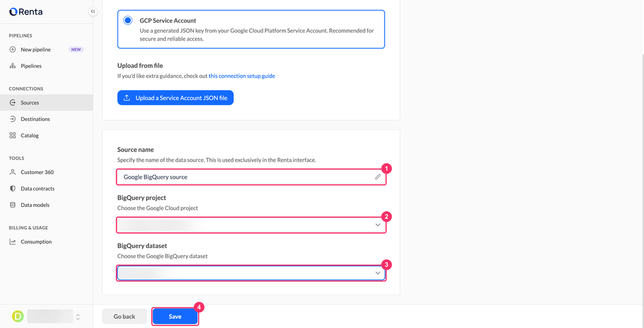Image resolution: width=644 pixels, height=328 pixels.
Task: Click 'Choose the Google BigQuery dataset' text
Action: (x=163, y=256)
